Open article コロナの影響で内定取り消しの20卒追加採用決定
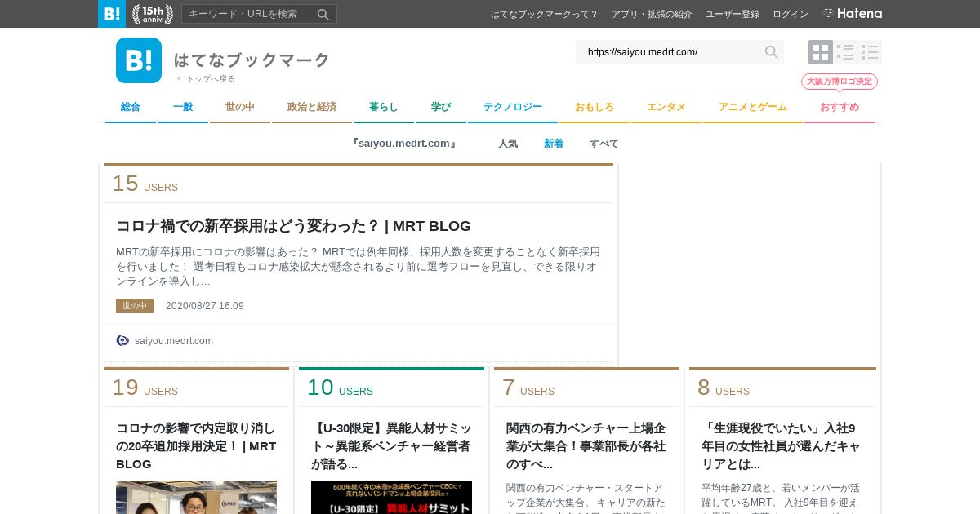The height and width of the screenshot is (514, 980). pyautogui.click(x=196, y=445)
